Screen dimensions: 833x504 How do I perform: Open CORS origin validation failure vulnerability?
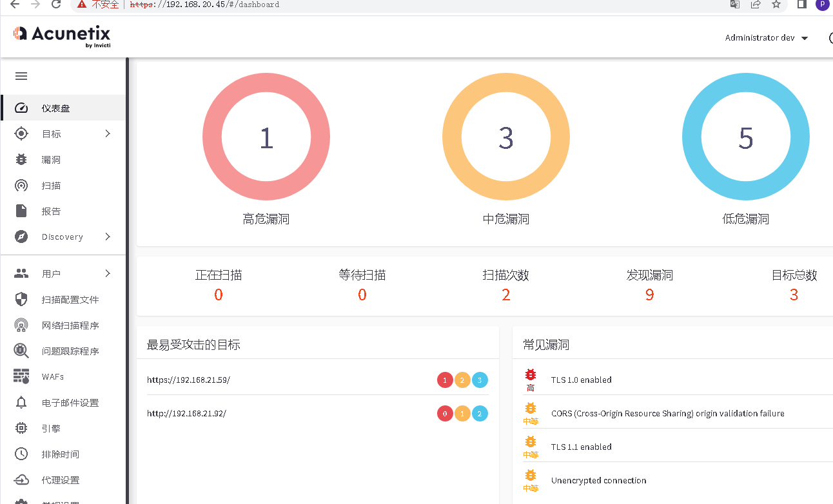tap(667, 413)
